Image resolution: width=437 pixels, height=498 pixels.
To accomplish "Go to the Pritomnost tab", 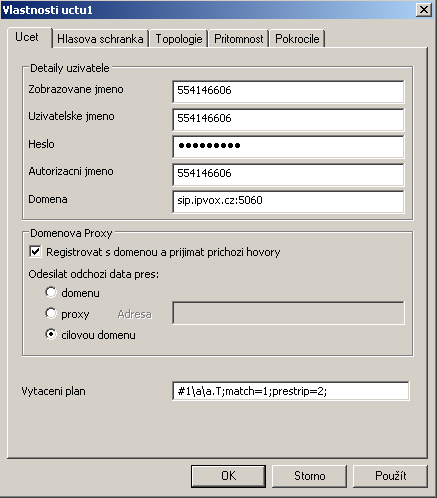I will [x=239, y=39].
